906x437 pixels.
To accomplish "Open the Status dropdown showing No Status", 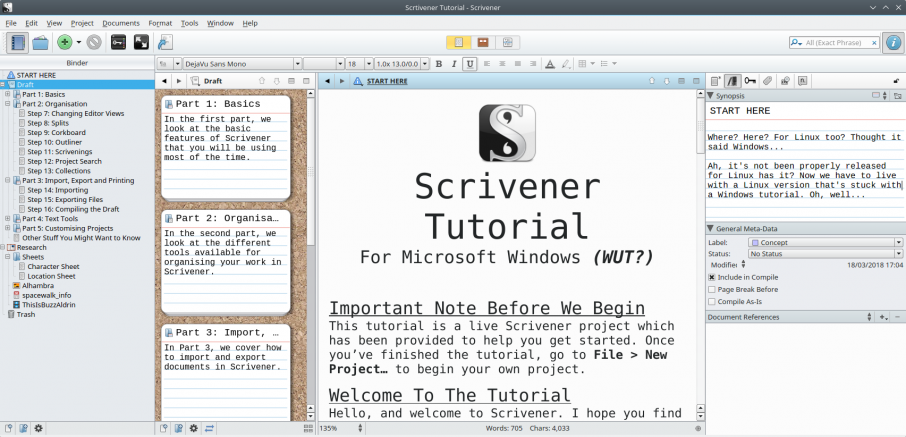I will (825, 254).
